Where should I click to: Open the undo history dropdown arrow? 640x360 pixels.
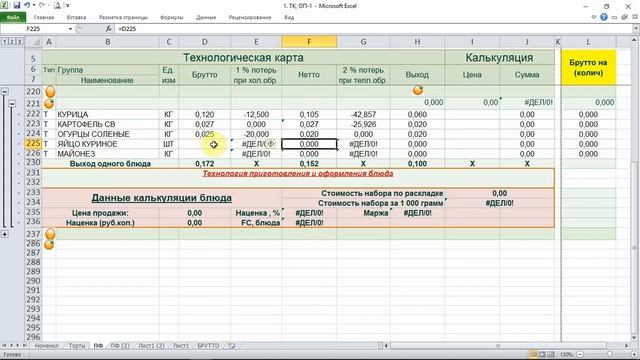(x=34, y=6)
